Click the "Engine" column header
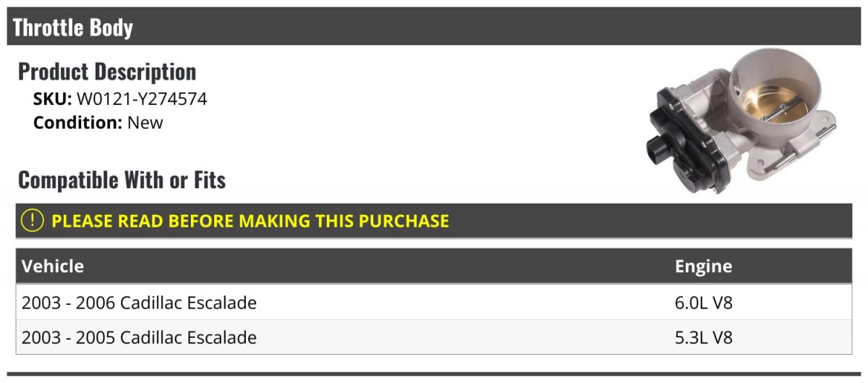Viewport: 868px width, 383px height. click(703, 266)
